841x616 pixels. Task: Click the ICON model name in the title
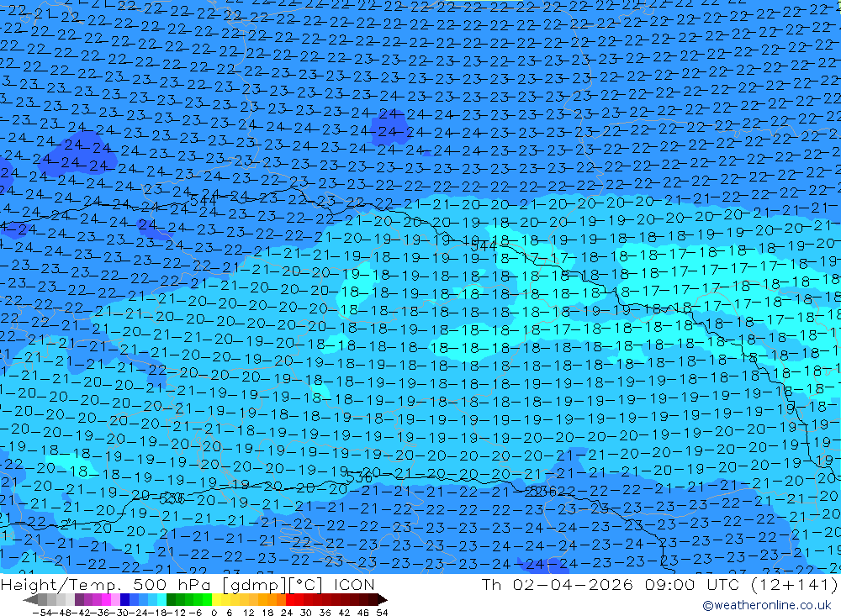point(354,584)
